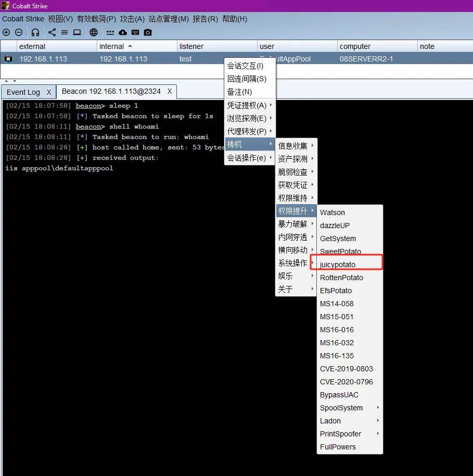Open the 攻击(A) menu
Viewport: 473px width, 476px height.
coord(132,19)
